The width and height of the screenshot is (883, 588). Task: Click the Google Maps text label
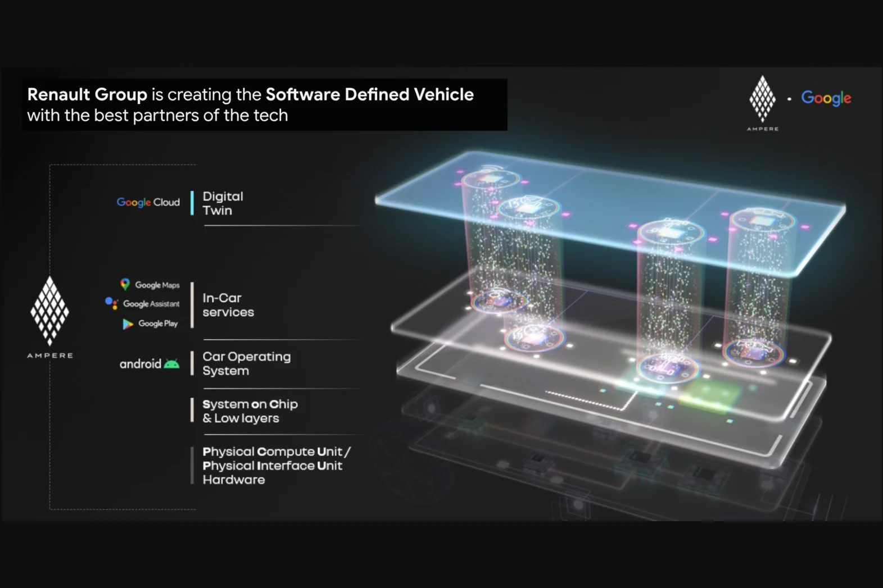[157, 285]
